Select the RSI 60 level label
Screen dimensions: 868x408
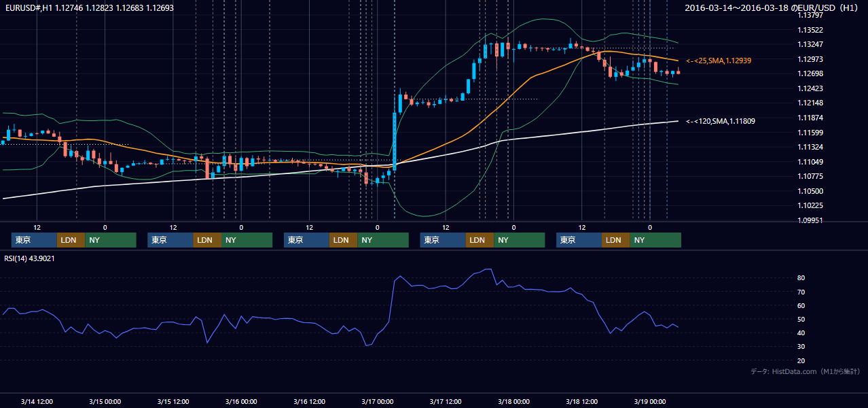(x=801, y=305)
